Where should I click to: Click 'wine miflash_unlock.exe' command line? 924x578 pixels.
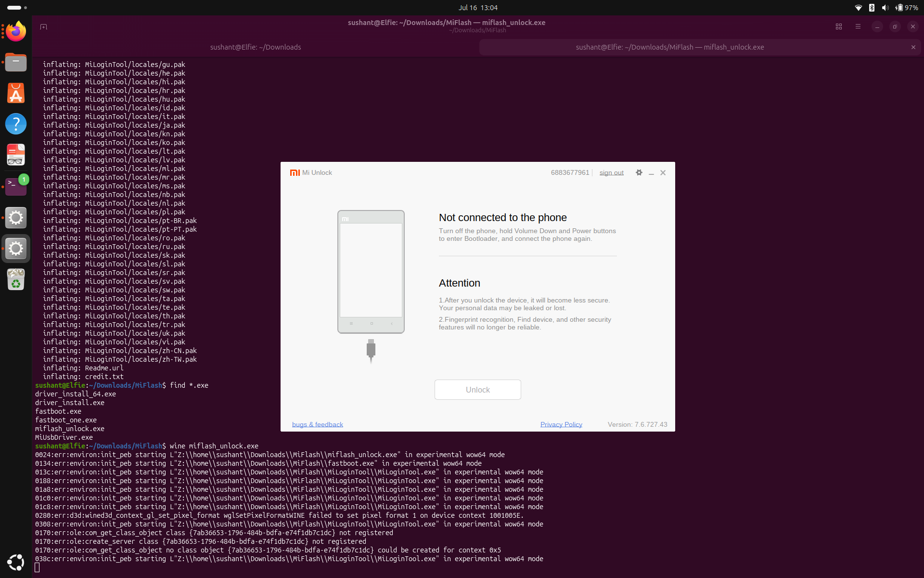pyautogui.click(x=214, y=446)
